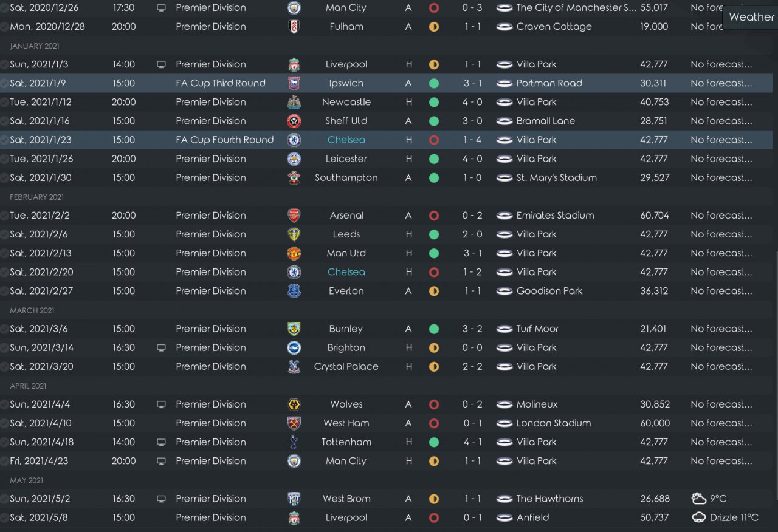778x532 pixels.
Task: Click green win indicator for Newcastle match
Action: coord(433,102)
